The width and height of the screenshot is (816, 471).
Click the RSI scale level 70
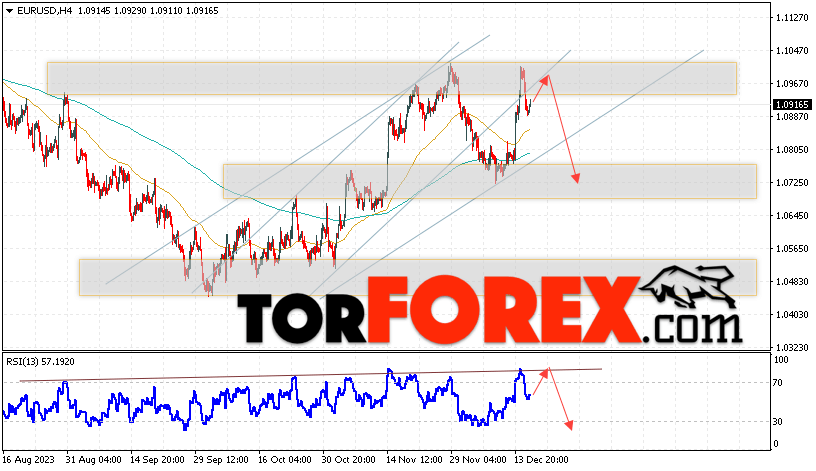coord(777,383)
